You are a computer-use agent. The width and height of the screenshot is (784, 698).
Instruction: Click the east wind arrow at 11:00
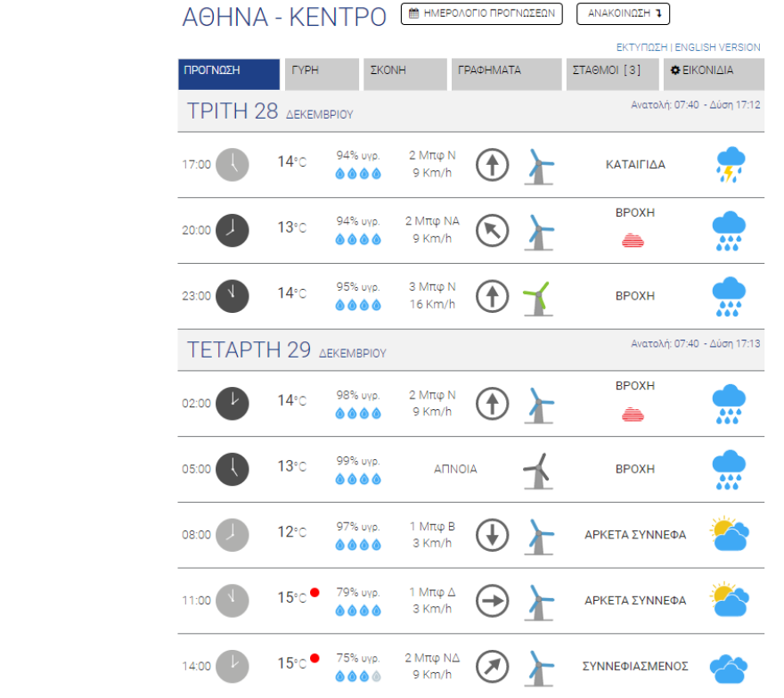click(x=492, y=601)
